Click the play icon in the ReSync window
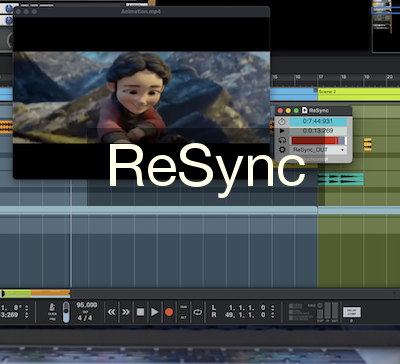Screen dimensions: 400x364 282,131
